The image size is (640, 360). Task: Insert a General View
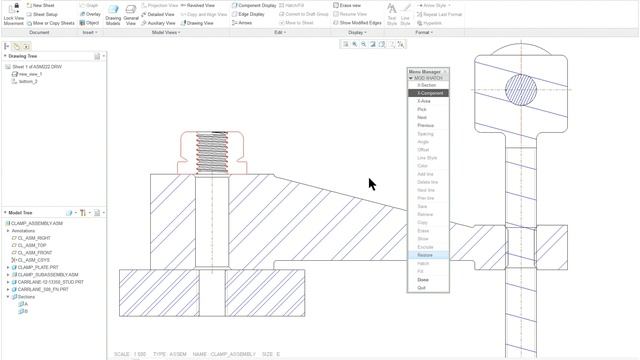click(x=131, y=15)
